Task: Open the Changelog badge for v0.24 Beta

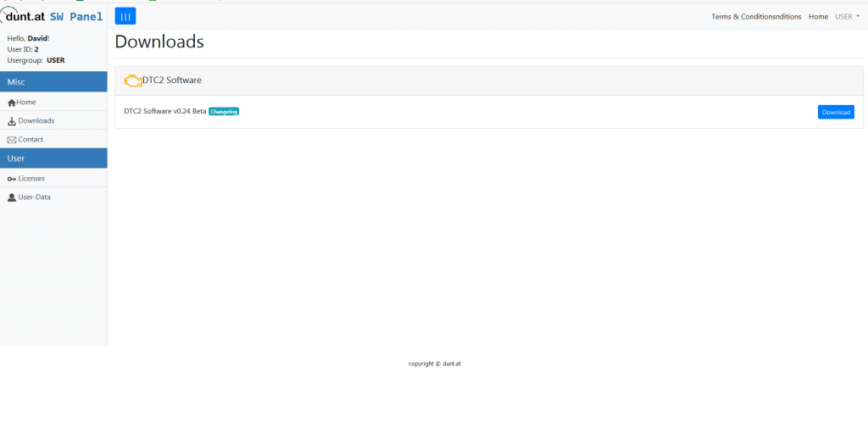Action: [224, 111]
